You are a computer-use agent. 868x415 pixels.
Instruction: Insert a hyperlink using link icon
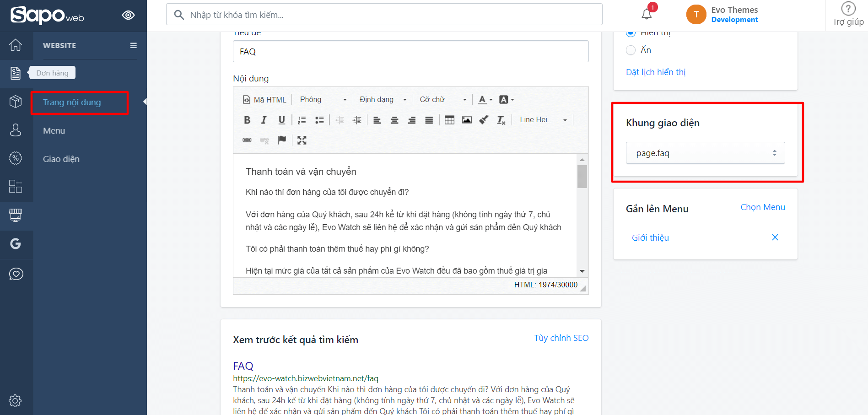coord(247,140)
